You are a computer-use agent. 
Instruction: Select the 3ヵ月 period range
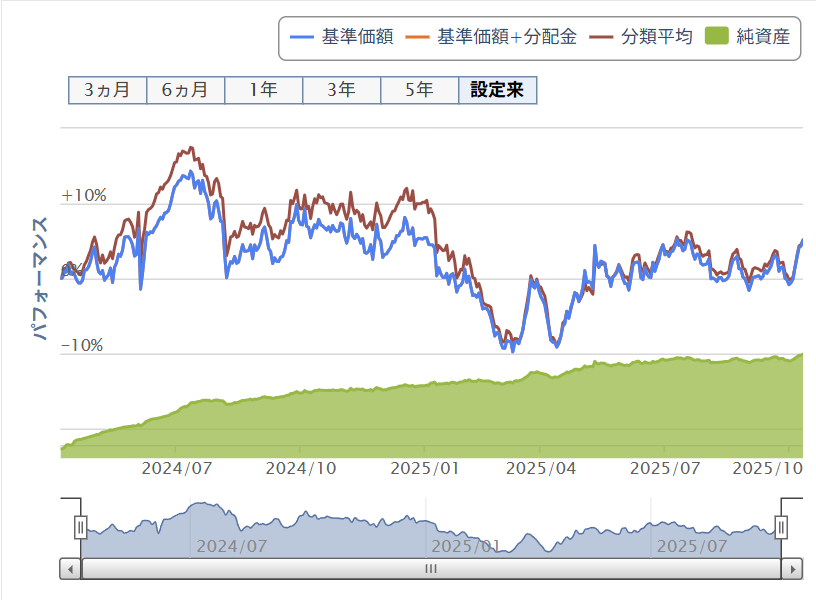[x=107, y=90]
